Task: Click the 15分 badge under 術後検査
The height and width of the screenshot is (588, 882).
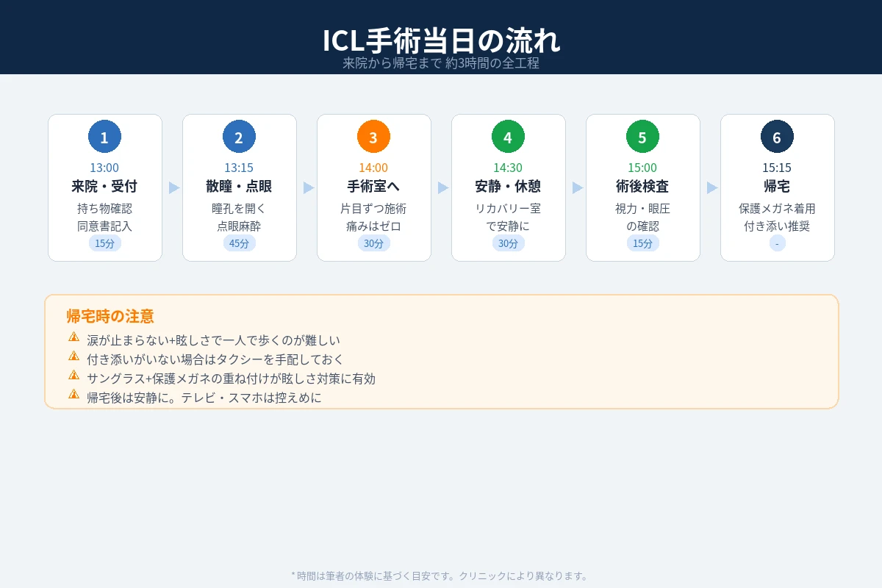Action: (x=642, y=243)
